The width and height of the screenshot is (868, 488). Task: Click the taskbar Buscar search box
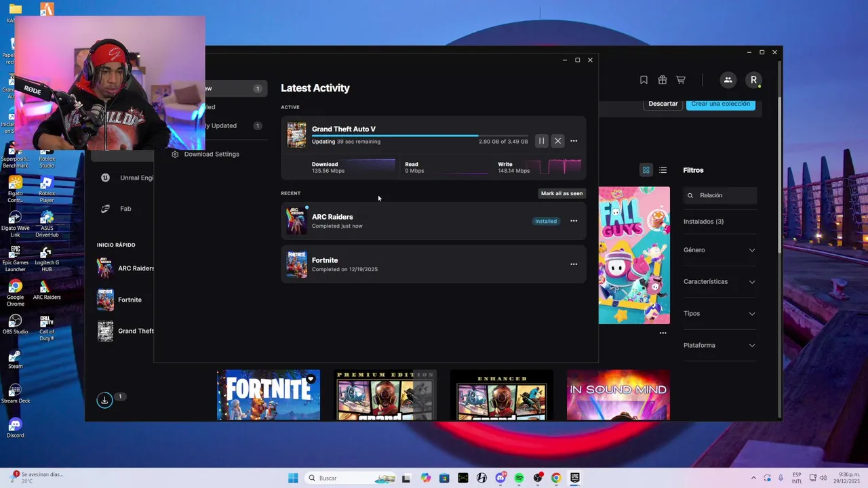point(349,478)
